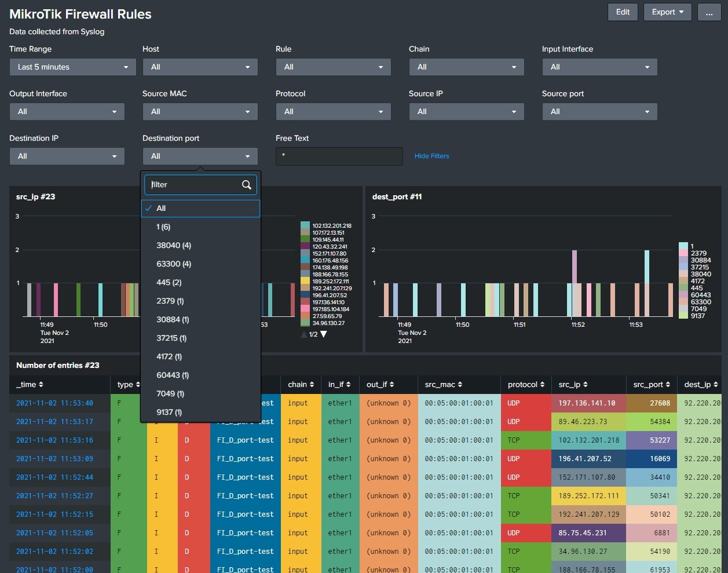Choose the 445 (2) port option

pyautogui.click(x=201, y=283)
